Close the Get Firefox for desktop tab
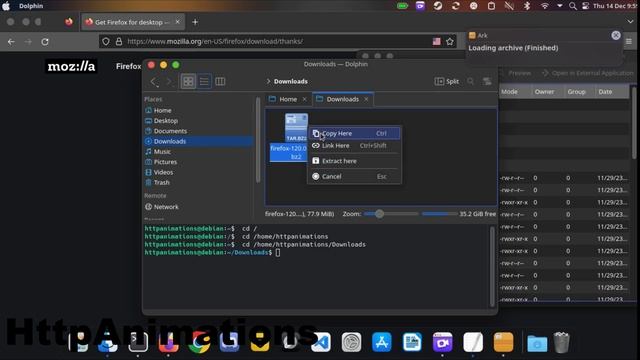Screen dimensions: 640x360 point(178,22)
